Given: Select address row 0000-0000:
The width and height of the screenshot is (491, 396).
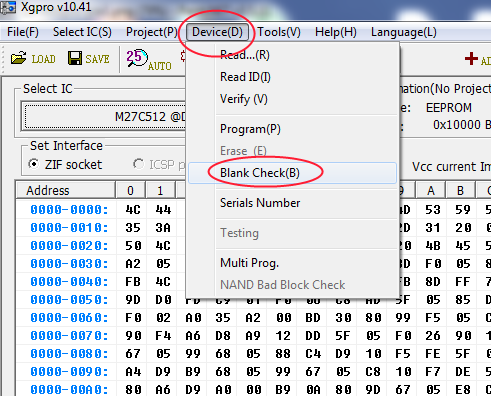Looking at the screenshot, I should pyautogui.click(x=69, y=210).
